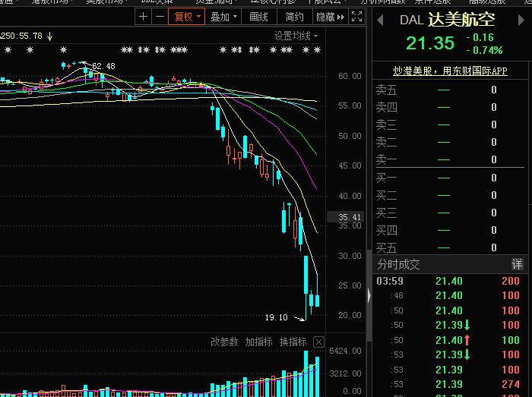Viewport: 532px width, 397px height.
Task: Click the 250:55.78 moving average label
Action: 21,36
